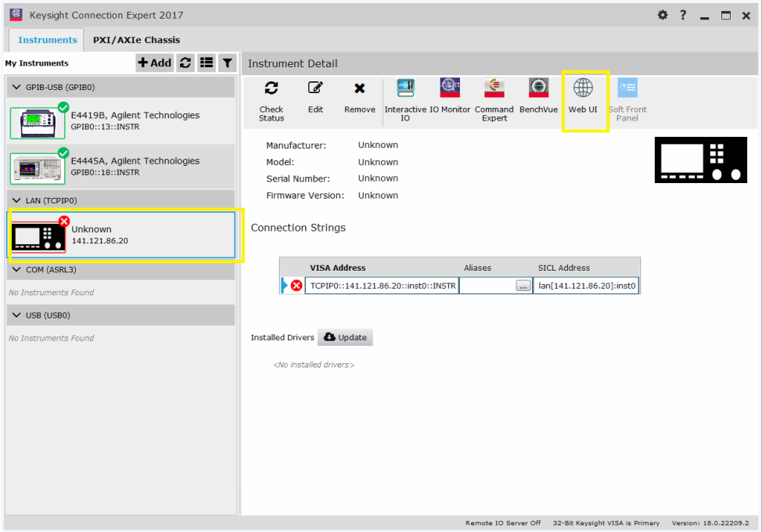Click the Instrument Detail panel heading
This screenshot has height=532, width=762.
(x=293, y=63)
